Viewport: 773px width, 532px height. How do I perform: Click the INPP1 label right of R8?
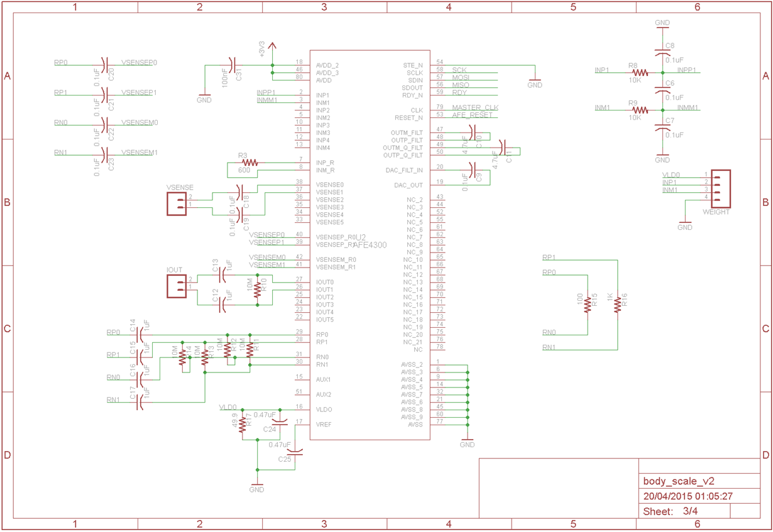687,70
